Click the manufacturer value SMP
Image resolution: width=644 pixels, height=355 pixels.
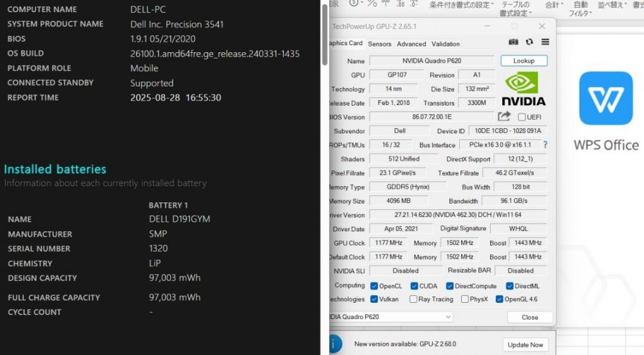(158, 234)
